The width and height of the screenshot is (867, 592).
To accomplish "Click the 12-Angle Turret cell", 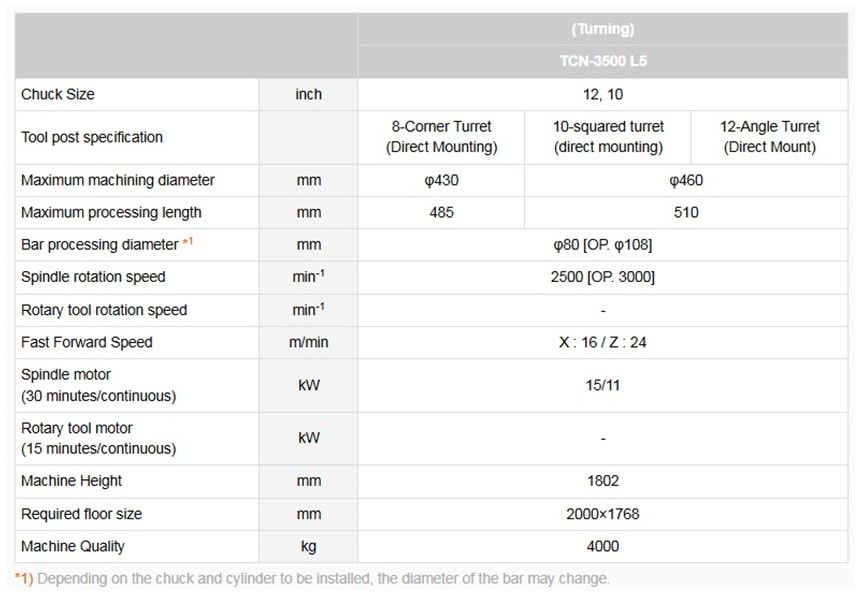I will tap(769, 137).
